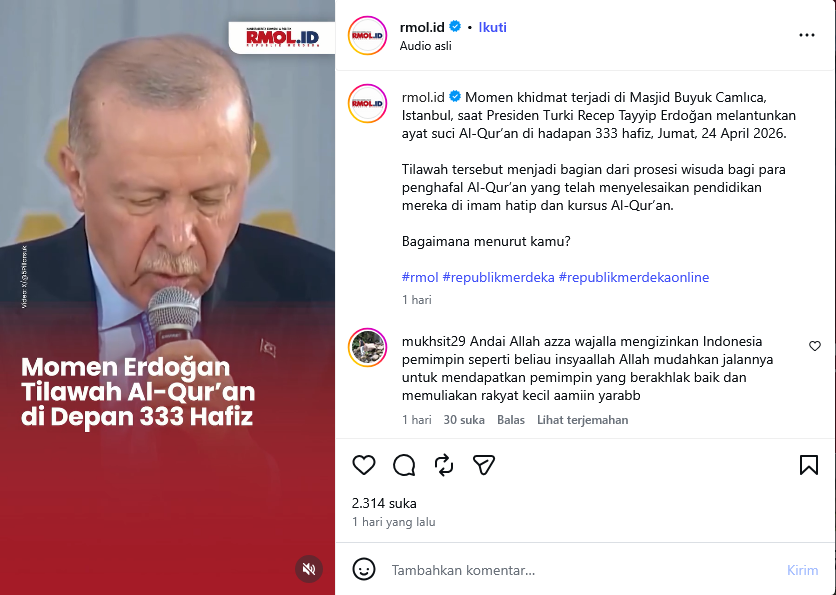Like mukhsit29's comment heart

pyautogui.click(x=815, y=346)
